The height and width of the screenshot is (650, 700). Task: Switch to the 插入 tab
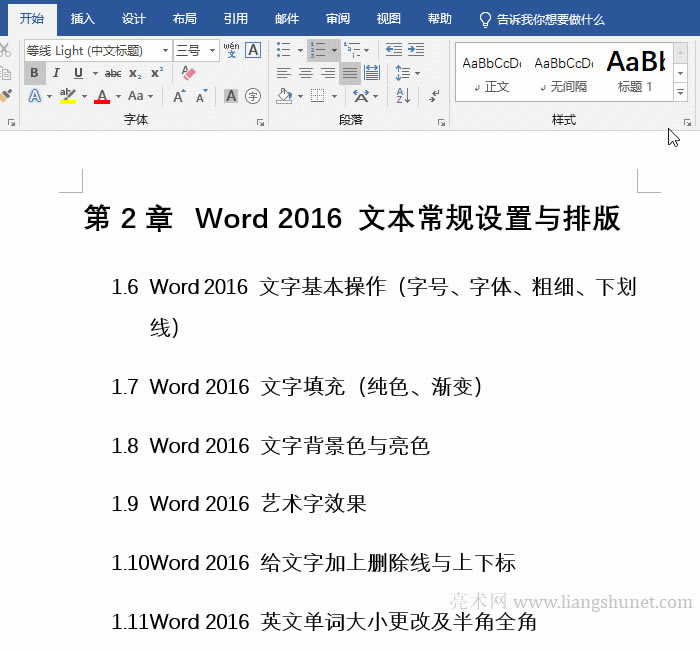pos(83,19)
